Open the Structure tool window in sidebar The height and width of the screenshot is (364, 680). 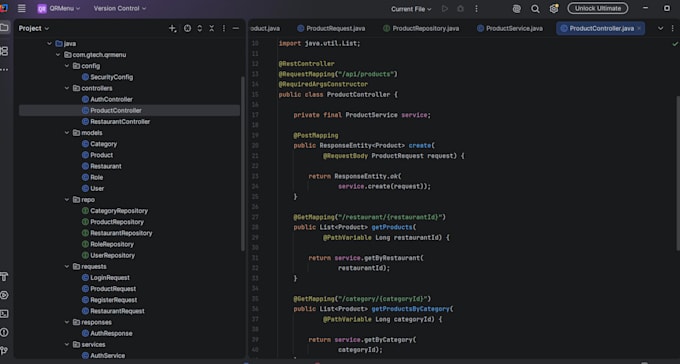click(4, 51)
